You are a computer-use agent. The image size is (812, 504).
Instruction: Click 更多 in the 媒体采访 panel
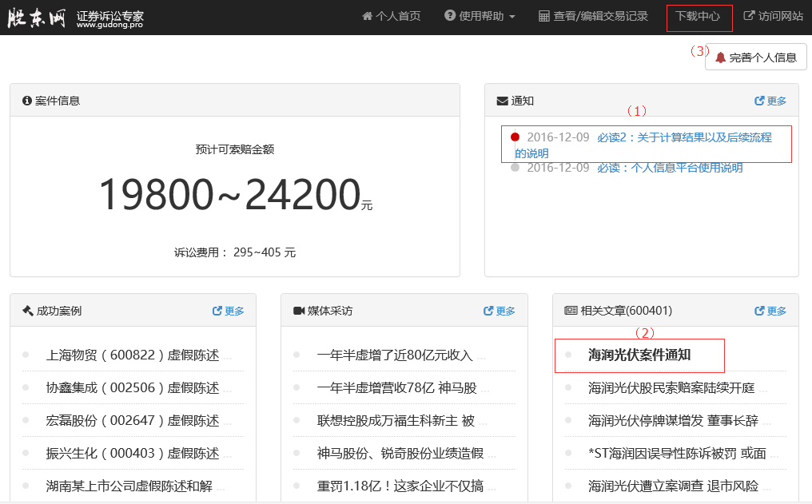(500, 311)
